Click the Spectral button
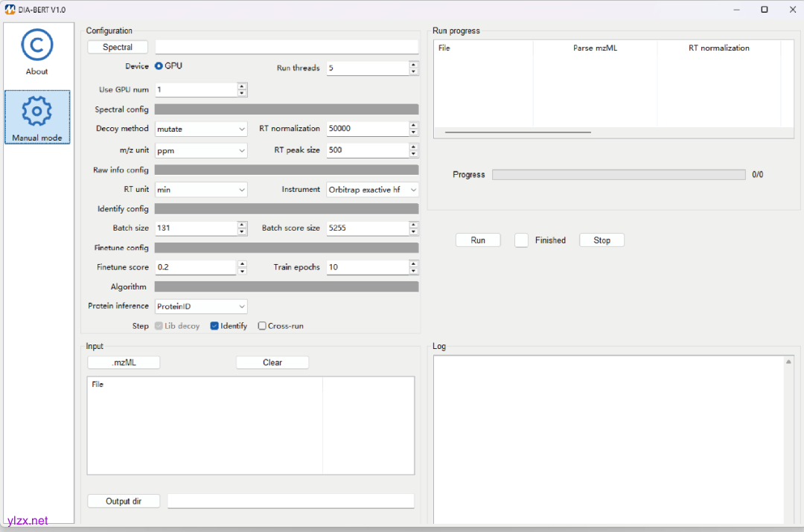This screenshot has width=804, height=532. click(x=118, y=47)
